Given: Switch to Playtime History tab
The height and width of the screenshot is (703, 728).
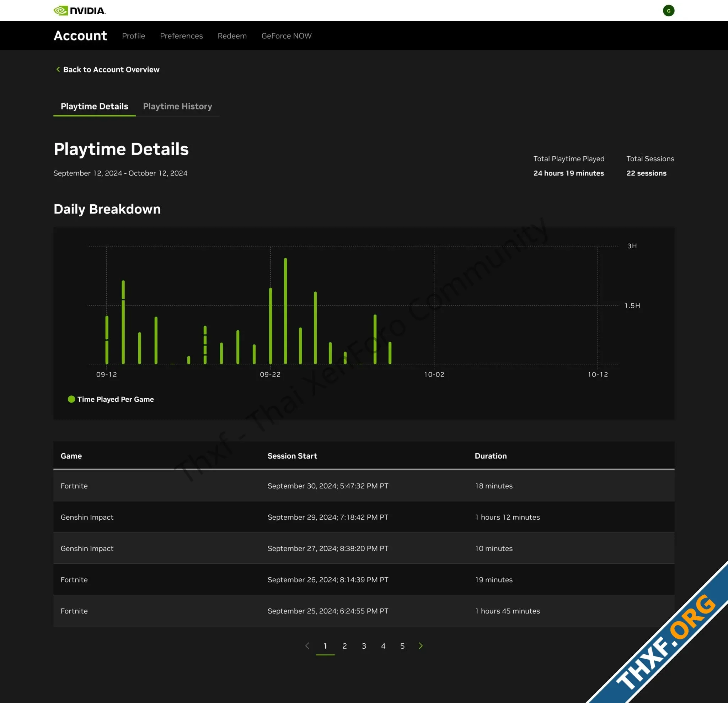Looking at the screenshot, I should (177, 106).
